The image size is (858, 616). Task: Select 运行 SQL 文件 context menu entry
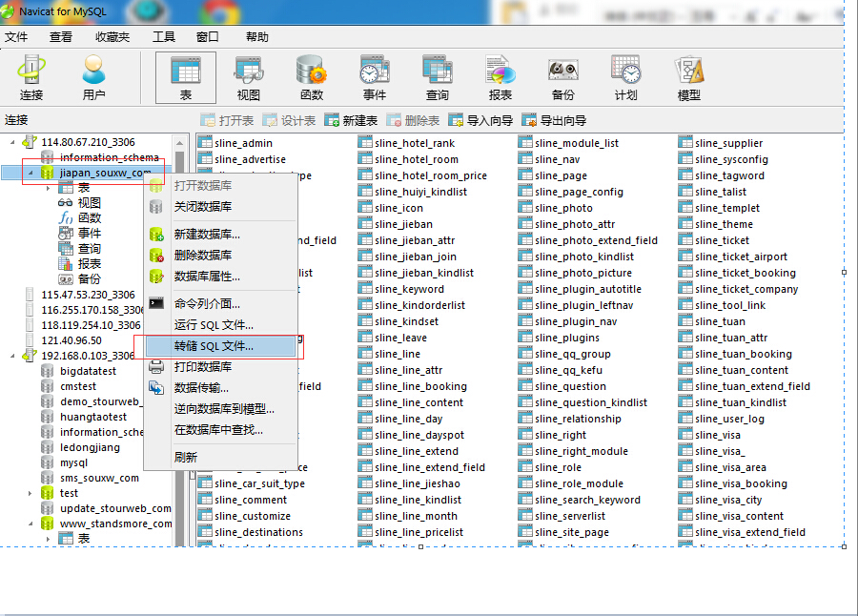[x=214, y=325]
